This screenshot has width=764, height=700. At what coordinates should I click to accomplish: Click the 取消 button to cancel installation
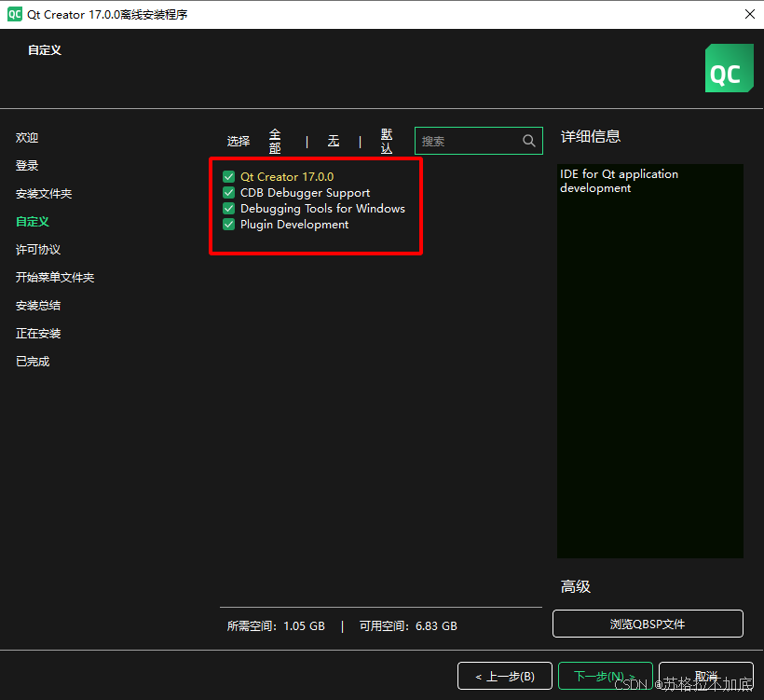(706, 676)
